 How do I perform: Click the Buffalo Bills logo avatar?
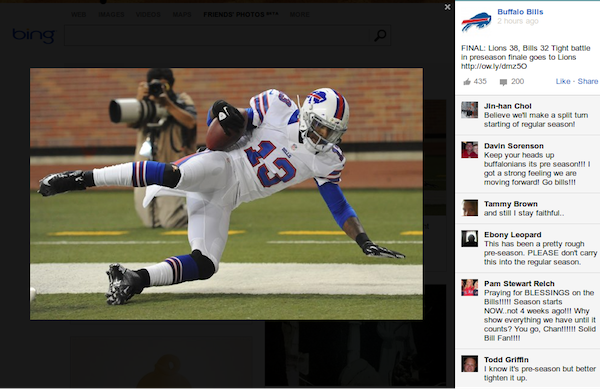coord(476,21)
